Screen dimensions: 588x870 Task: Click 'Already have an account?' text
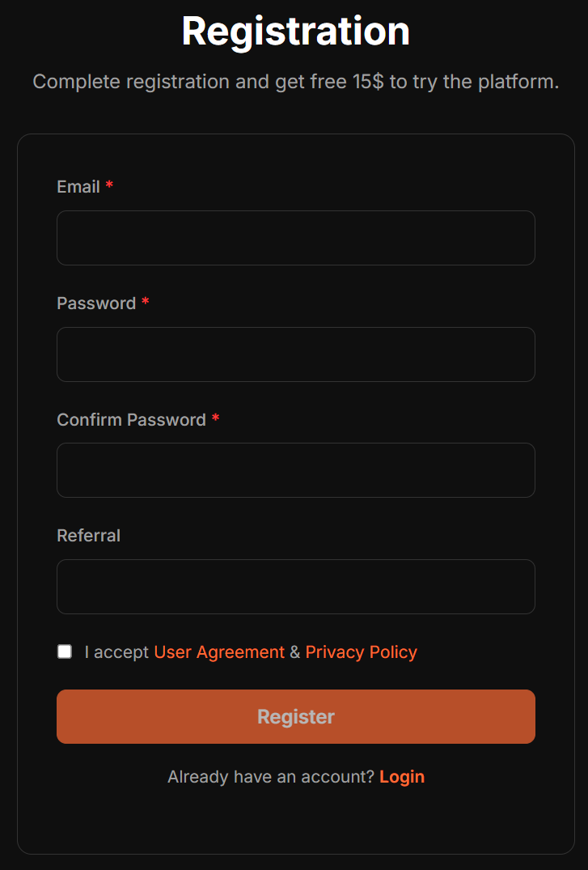[269, 776]
